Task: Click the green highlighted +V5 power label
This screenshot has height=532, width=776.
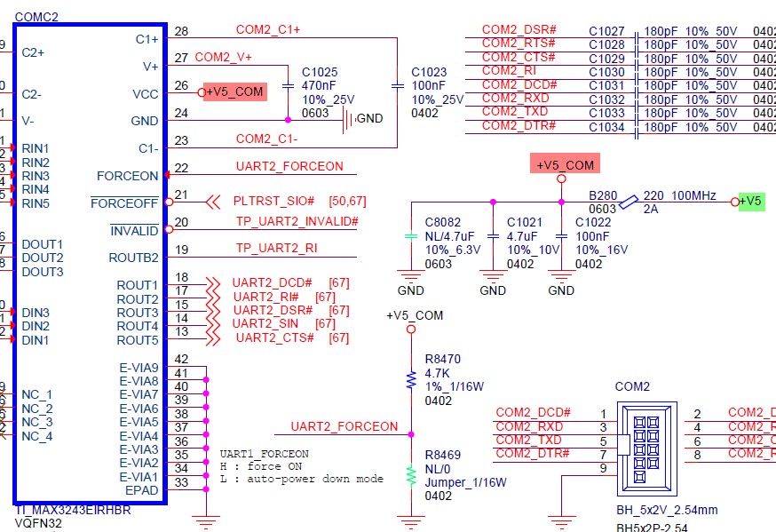Action: point(751,201)
